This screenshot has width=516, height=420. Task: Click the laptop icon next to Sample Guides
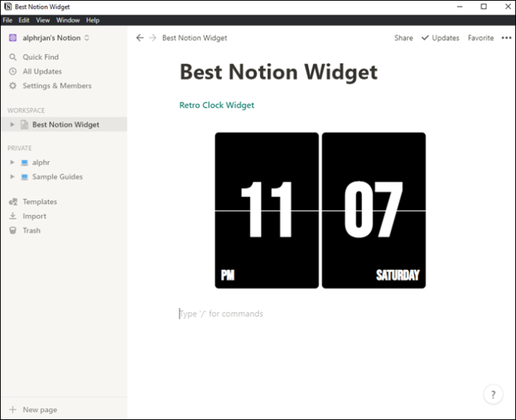(25, 177)
